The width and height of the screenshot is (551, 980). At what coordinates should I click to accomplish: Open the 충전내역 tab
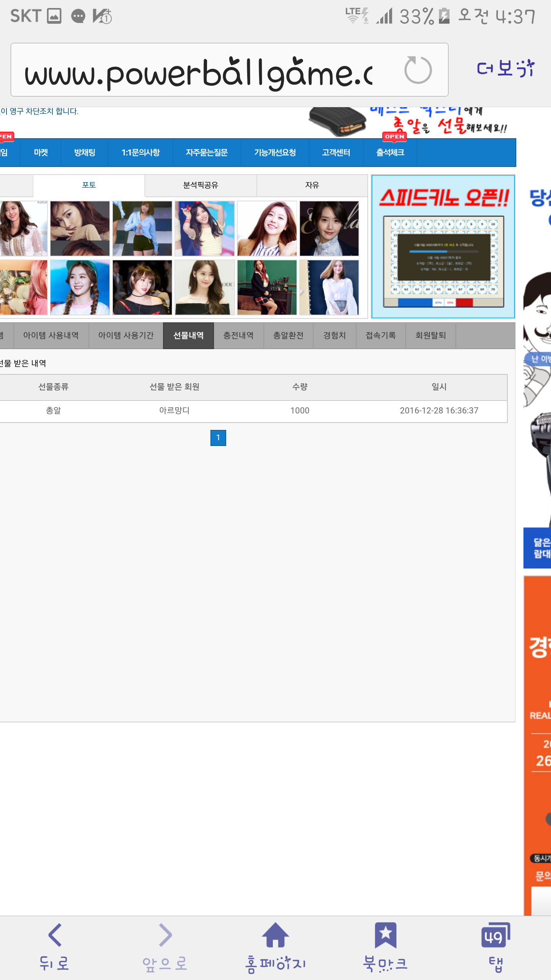(x=238, y=335)
